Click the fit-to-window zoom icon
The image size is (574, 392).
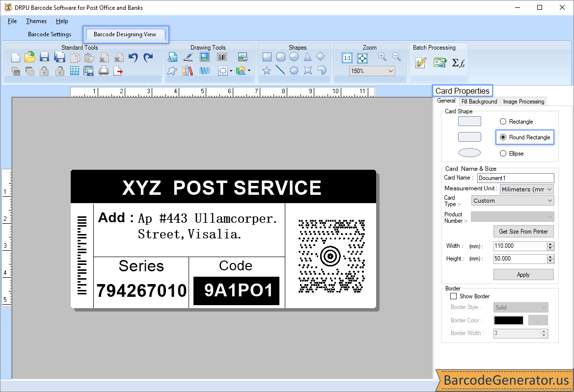[x=362, y=58]
